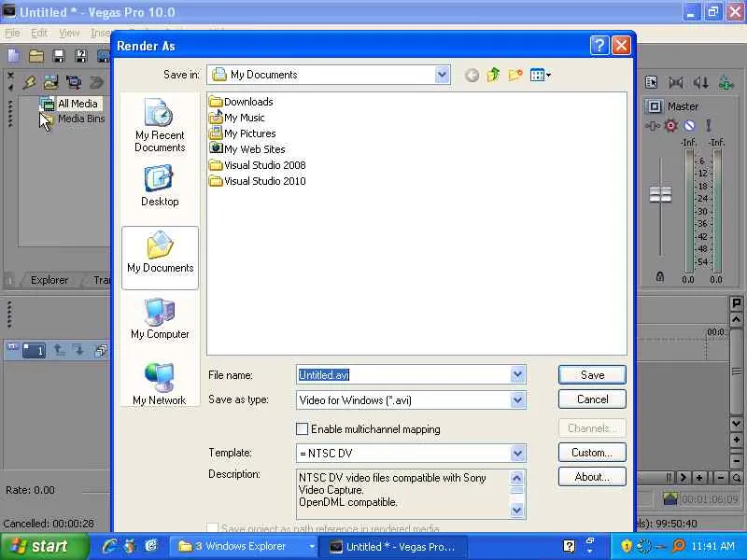Jump to Desktop location

coord(160,186)
